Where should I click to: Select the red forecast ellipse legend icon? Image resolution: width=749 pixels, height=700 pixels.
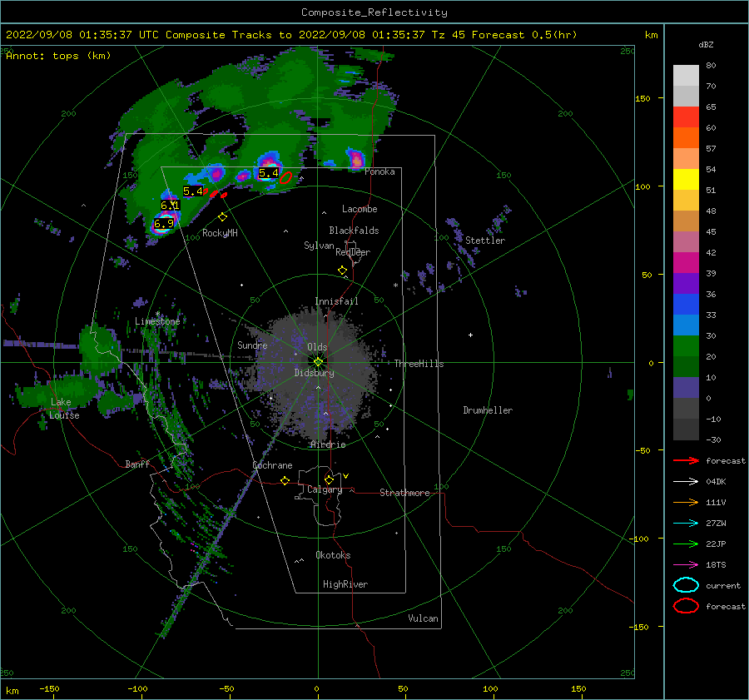[686, 606]
